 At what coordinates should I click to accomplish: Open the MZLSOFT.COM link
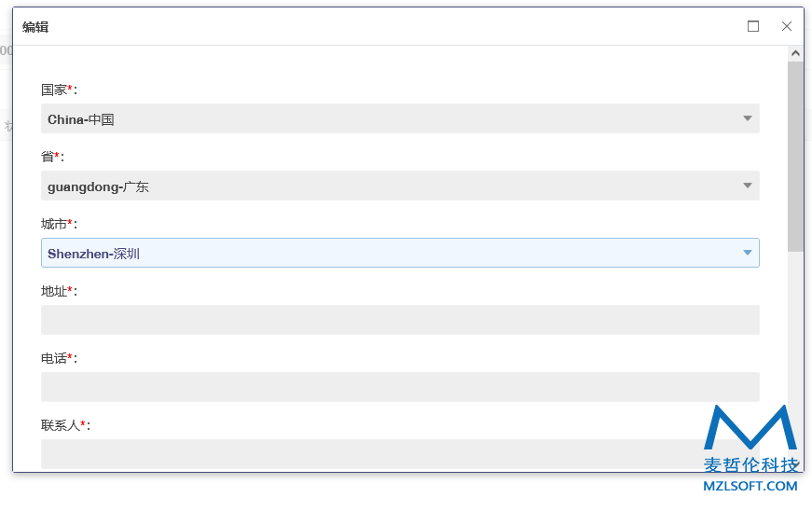[x=750, y=486]
